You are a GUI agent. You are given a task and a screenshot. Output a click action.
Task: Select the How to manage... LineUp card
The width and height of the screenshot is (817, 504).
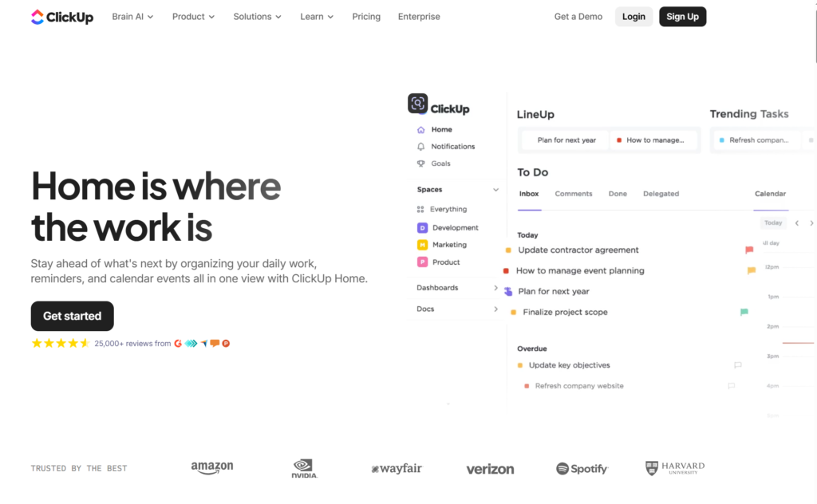tap(653, 140)
